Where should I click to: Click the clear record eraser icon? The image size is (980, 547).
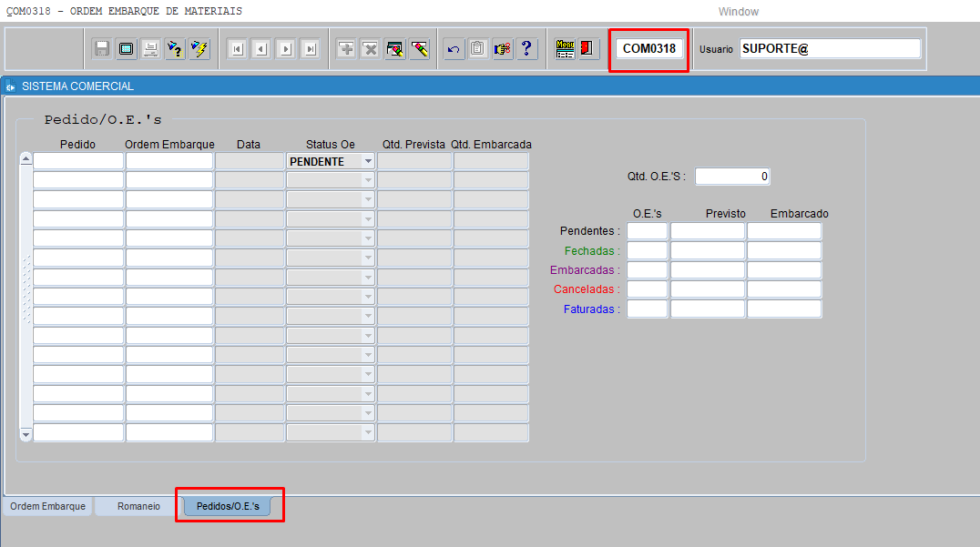[x=420, y=49]
